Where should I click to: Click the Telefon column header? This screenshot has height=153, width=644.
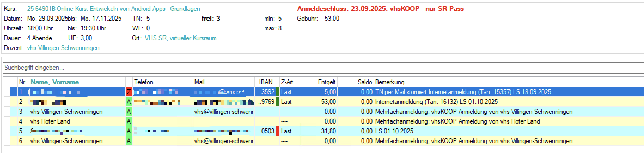tap(144, 82)
